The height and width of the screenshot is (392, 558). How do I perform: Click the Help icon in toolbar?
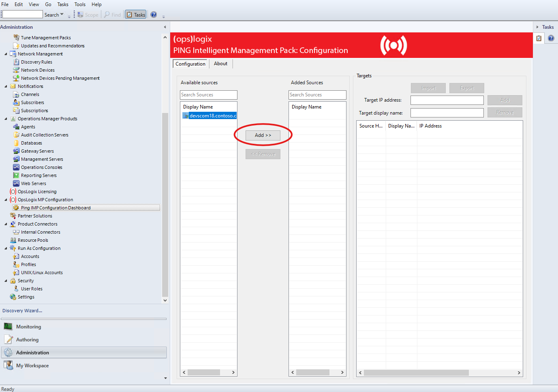pos(154,15)
